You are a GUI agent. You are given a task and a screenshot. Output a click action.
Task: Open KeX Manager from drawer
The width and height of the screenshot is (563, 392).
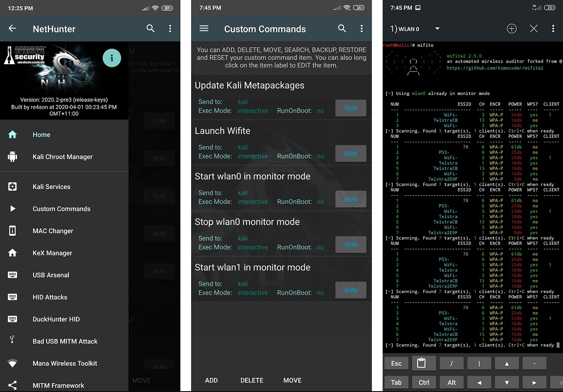64,253
